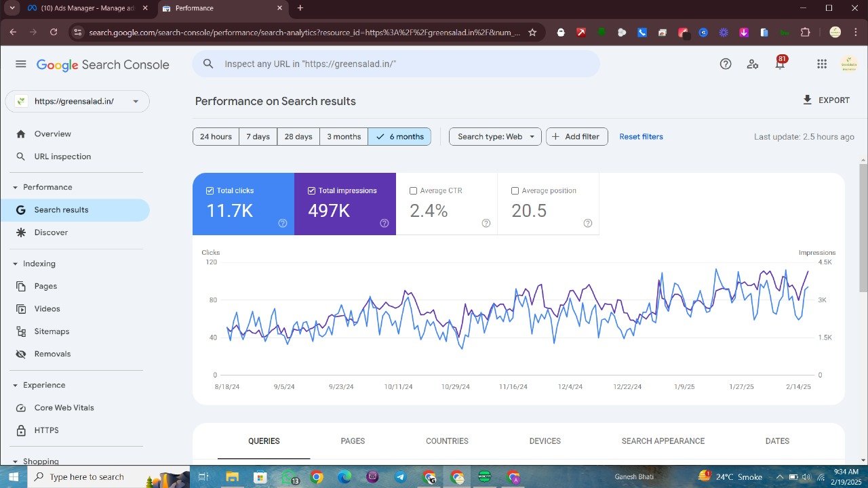Open the hamburger main menu
This screenshot has height=488, width=868.
[20, 64]
